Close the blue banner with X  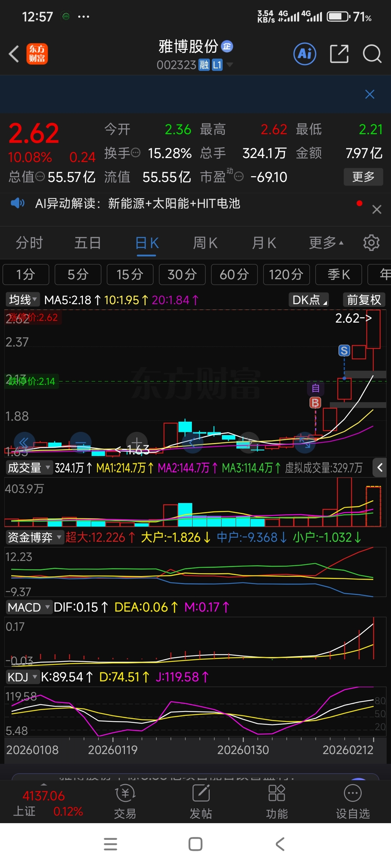(370, 94)
